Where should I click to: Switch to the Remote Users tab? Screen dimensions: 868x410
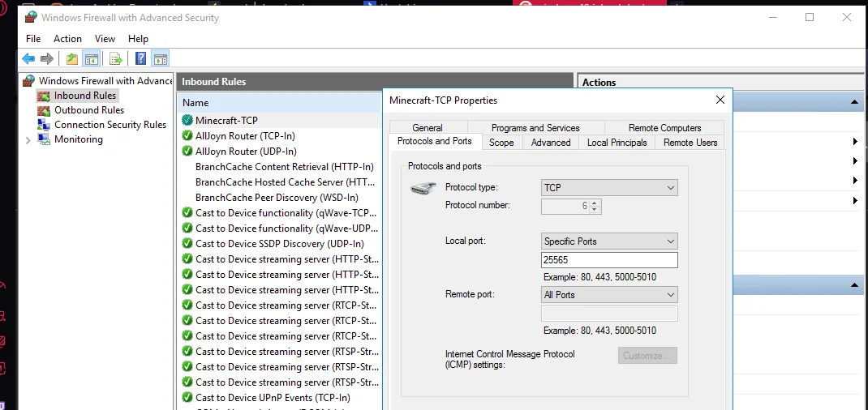click(x=690, y=143)
